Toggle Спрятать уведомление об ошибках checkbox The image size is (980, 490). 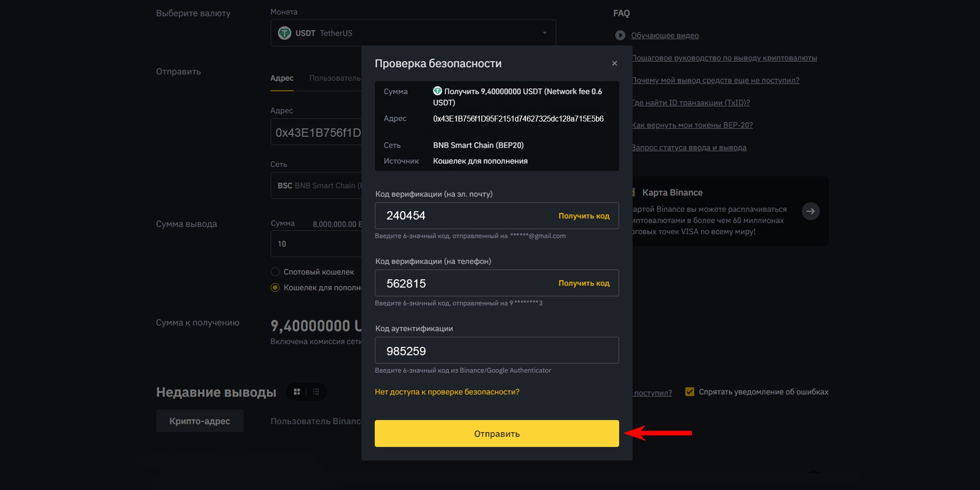(689, 392)
